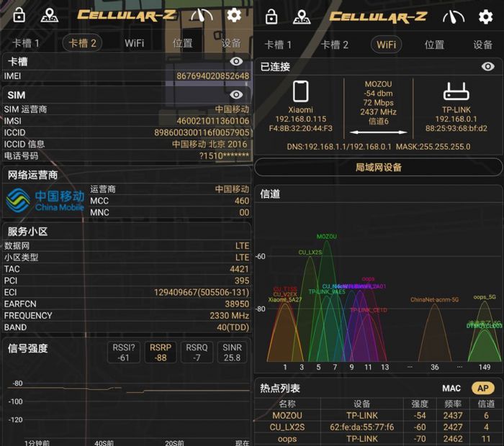Tap the Xiaomi phone device icon

pyautogui.click(x=300, y=91)
